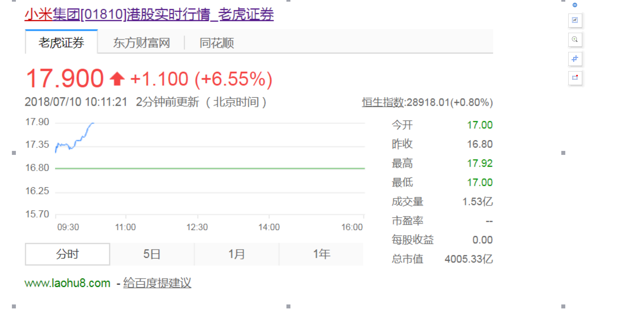This screenshot has height=320, width=644.
Task: Click the 昨收 value 16.80
Action: click(480, 144)
